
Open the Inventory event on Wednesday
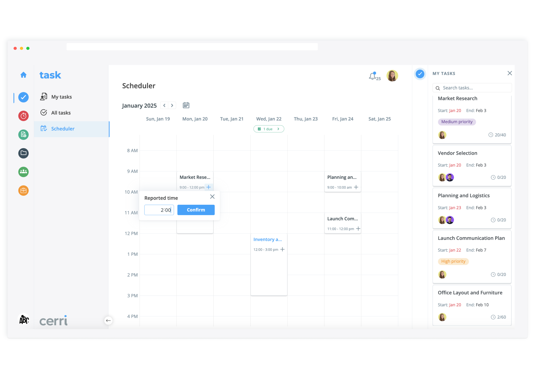[268, 240]
